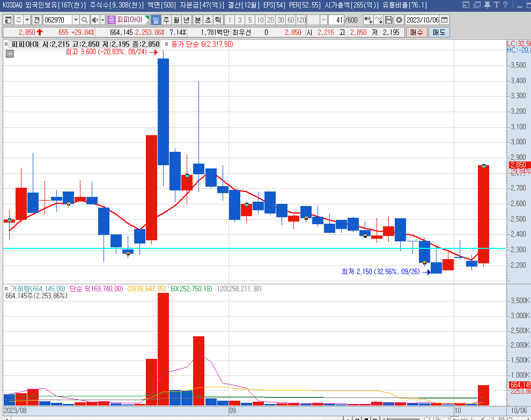Screen dimensions: 531x420
Task: Select the 일 (daily) chart period
Action: point(156,20)
